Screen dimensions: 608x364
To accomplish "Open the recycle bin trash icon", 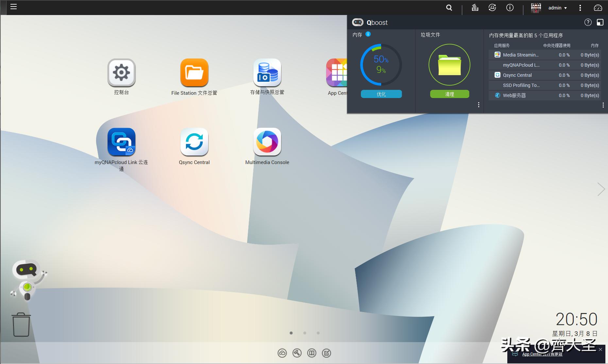I will point(21,324).
